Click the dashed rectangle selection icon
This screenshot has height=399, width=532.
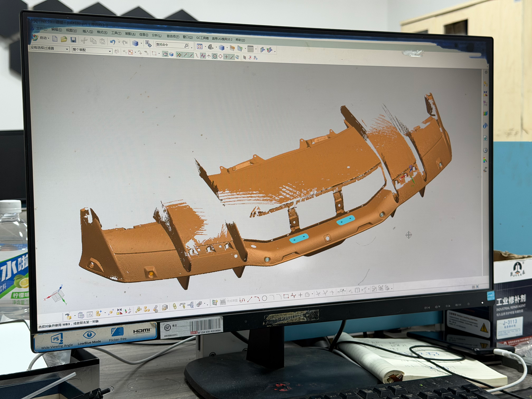(154, 54)
